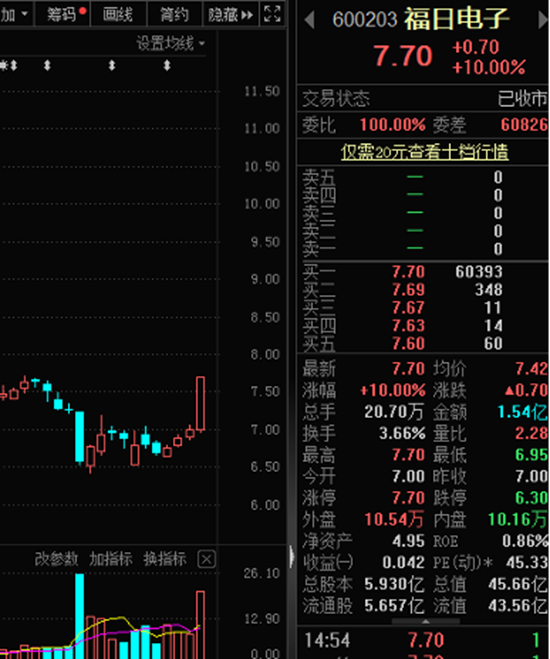Open the 设置均线 dropdown
Image resolution: width=550 pixels, height=659 pixels.
click(171, 43)
